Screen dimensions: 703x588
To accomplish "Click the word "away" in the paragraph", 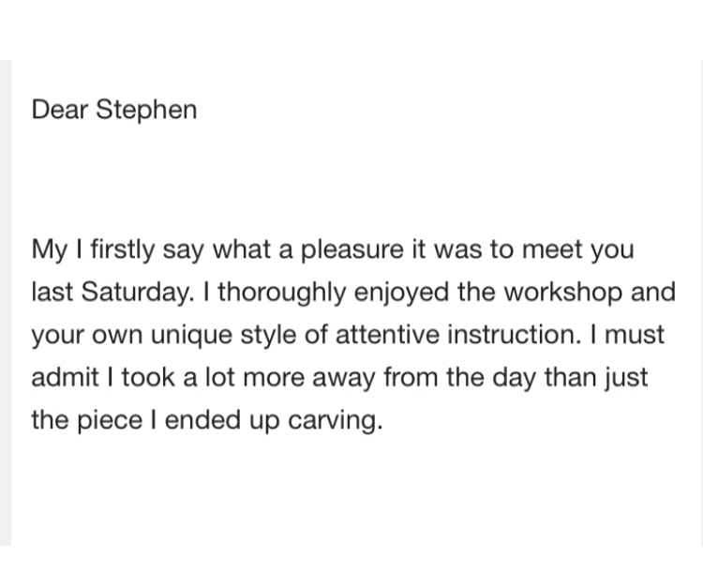I will 343,379.
